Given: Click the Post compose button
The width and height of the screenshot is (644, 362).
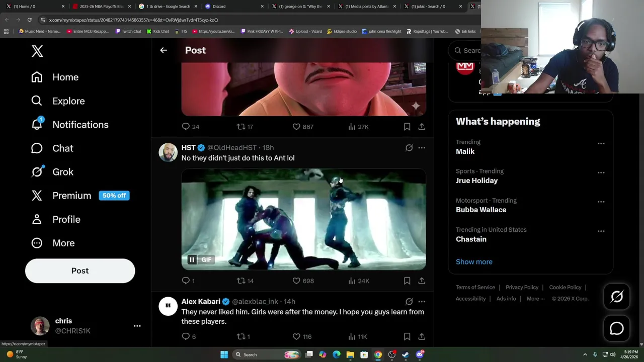Looking at the screenshot, I should (80, 270).
